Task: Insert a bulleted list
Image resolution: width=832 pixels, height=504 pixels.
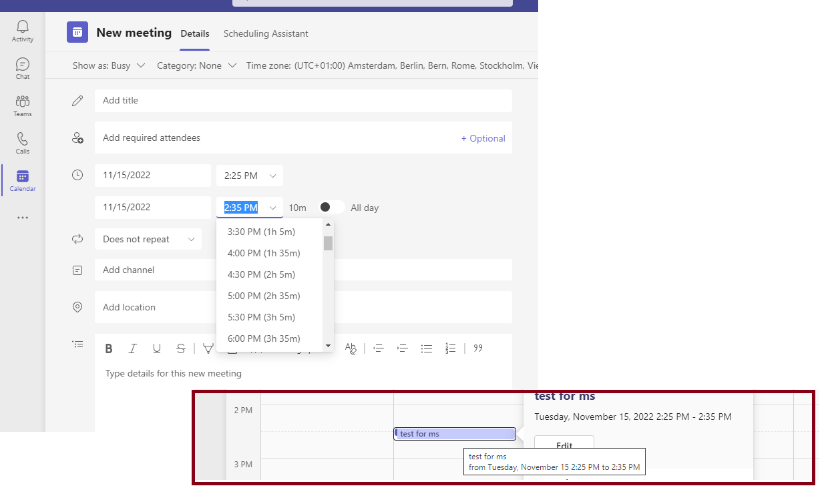Action: click(427, 348)
